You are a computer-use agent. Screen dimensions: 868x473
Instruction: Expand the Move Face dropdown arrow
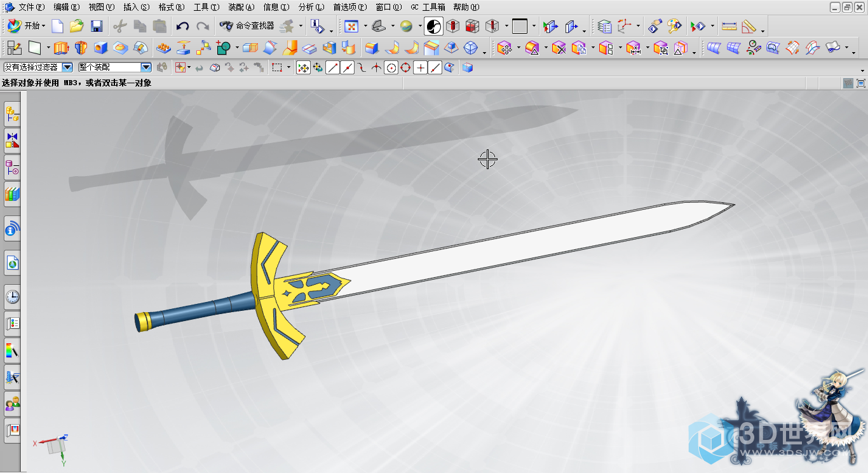(519, 48)
